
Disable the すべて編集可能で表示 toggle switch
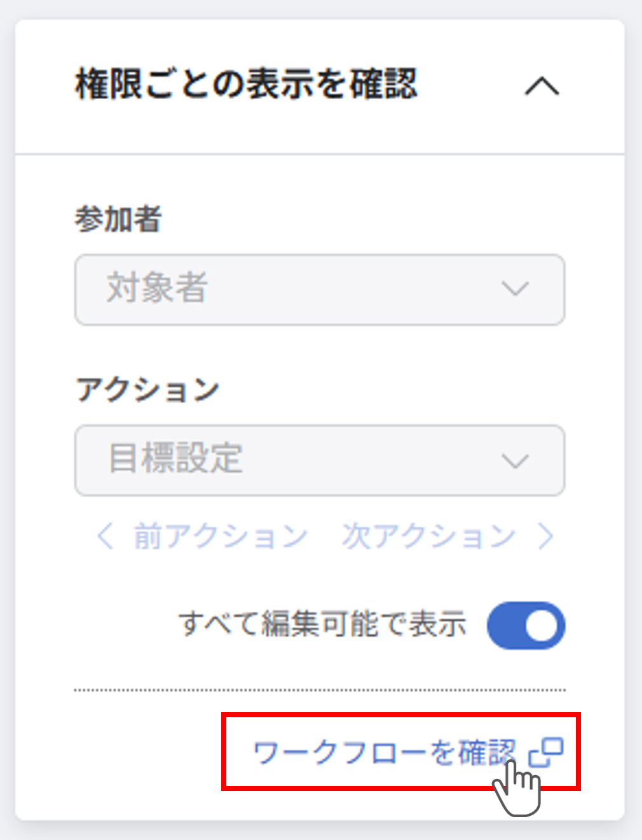point(526,626)
